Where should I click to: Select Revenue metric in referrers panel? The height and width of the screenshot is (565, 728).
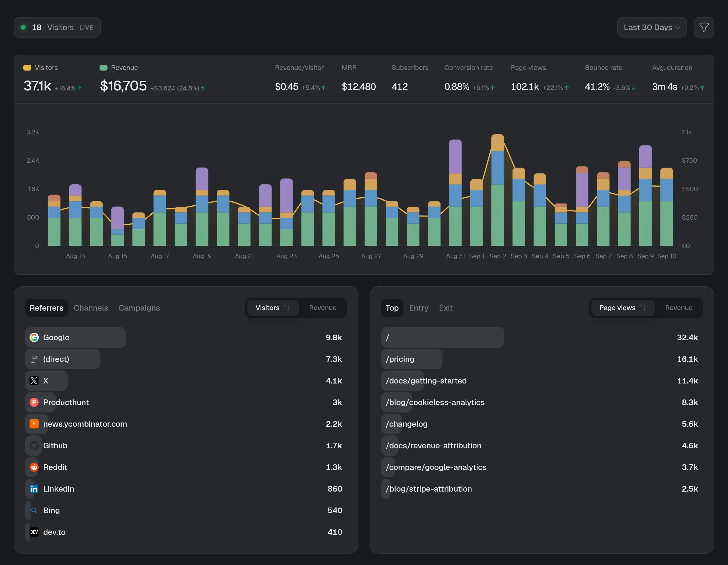[x=323, y=308]
